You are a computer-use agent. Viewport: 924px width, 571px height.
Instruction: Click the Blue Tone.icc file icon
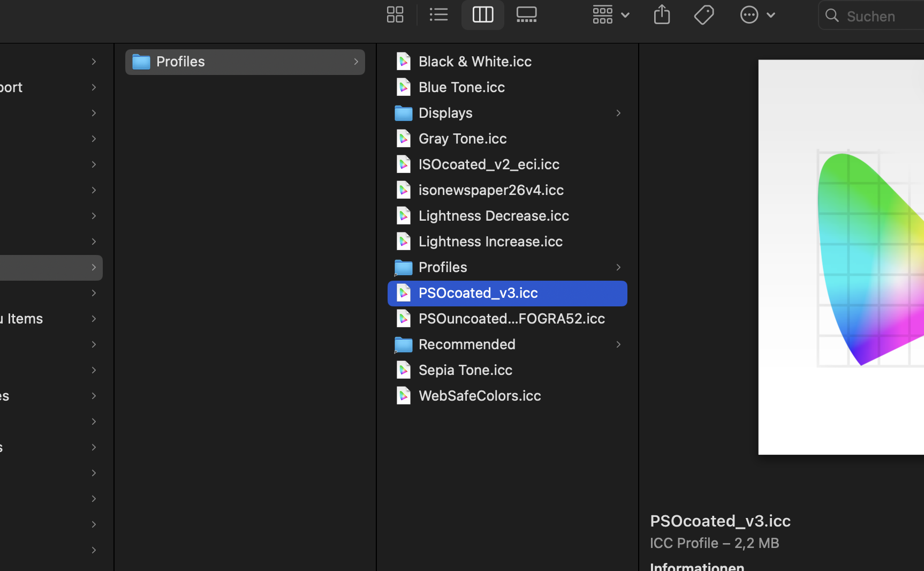(x=403, y=87)
